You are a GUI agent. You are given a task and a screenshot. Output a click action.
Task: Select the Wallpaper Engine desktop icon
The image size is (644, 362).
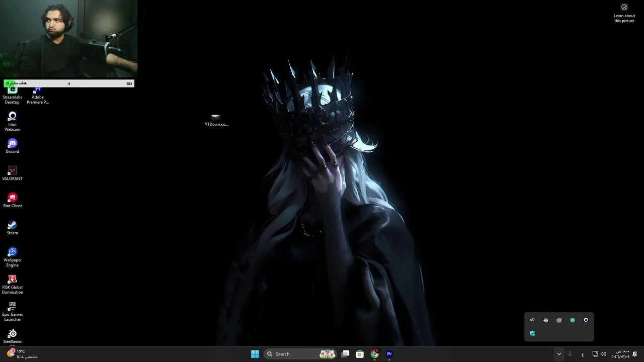[x=12, y=257]
